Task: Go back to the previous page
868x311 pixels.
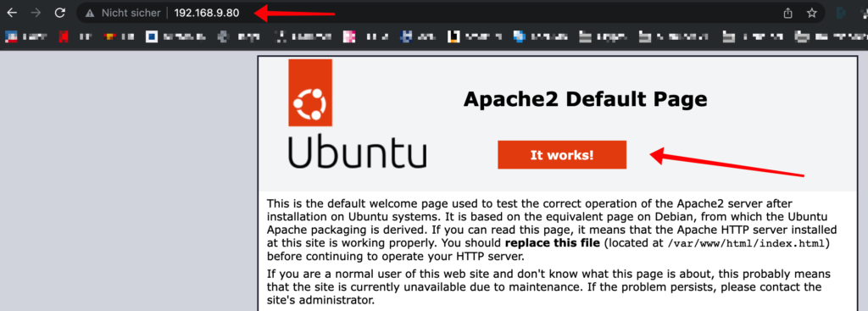Action: (x=12, y=13)
